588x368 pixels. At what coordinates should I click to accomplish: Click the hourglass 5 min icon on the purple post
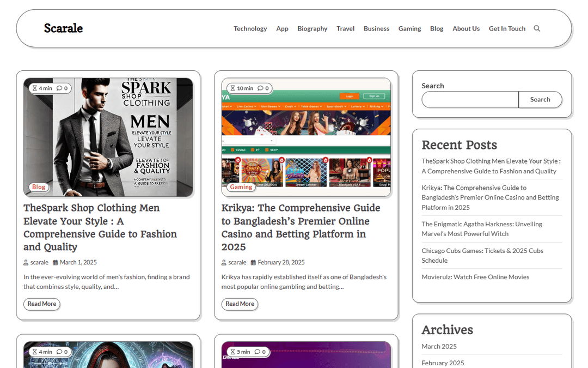point(232,352)
